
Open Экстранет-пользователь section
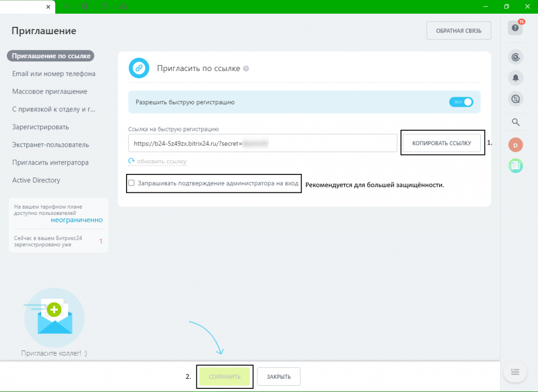[50, 145]
